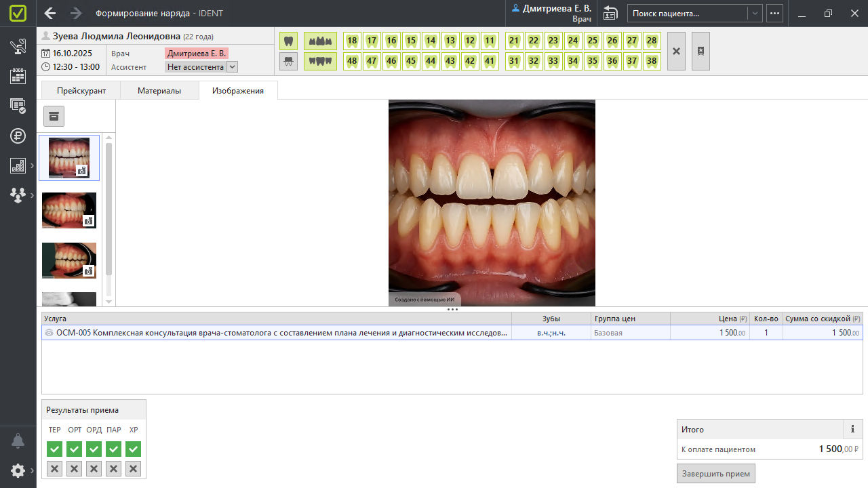Viewport: 868px width, 488px height.
Task: Click the archive icon above thumbnails
Action: (54, 116)
